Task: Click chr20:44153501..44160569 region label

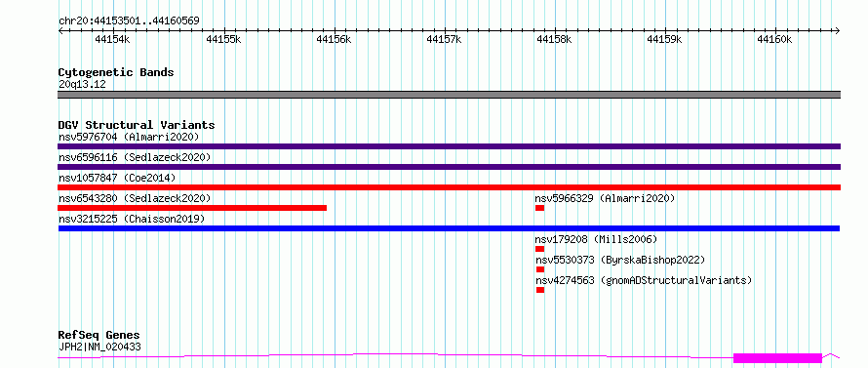Action: pos(129,20)
